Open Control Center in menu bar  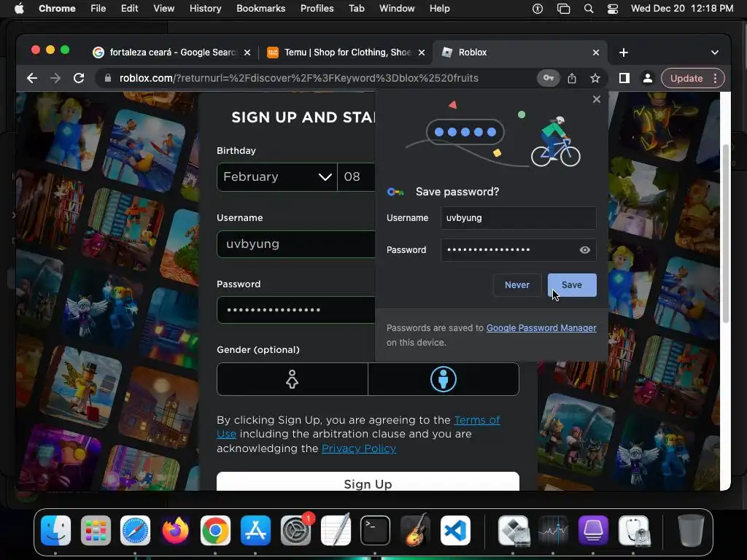coord(613,9)
